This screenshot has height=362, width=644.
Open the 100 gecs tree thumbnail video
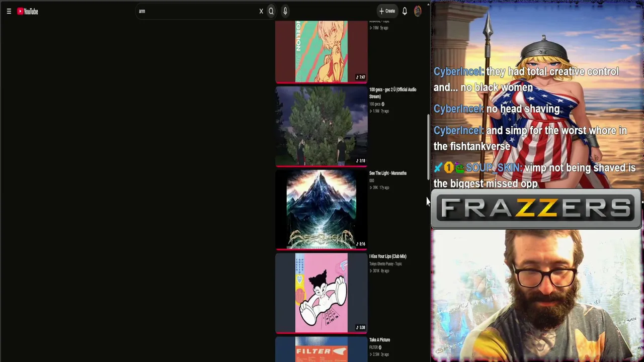coord(321,126)
